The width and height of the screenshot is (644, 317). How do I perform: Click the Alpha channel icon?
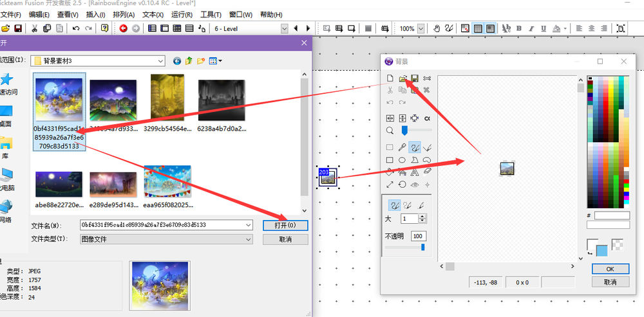pyautogui.click(x=427, y=118)
